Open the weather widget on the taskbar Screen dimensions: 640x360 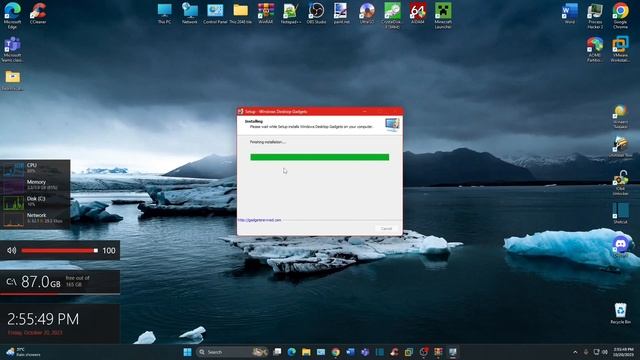(22, 352)
